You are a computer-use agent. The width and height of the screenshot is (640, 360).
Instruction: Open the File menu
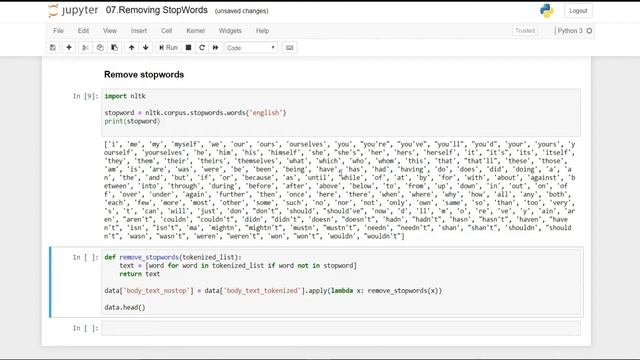tap(58, 31)
